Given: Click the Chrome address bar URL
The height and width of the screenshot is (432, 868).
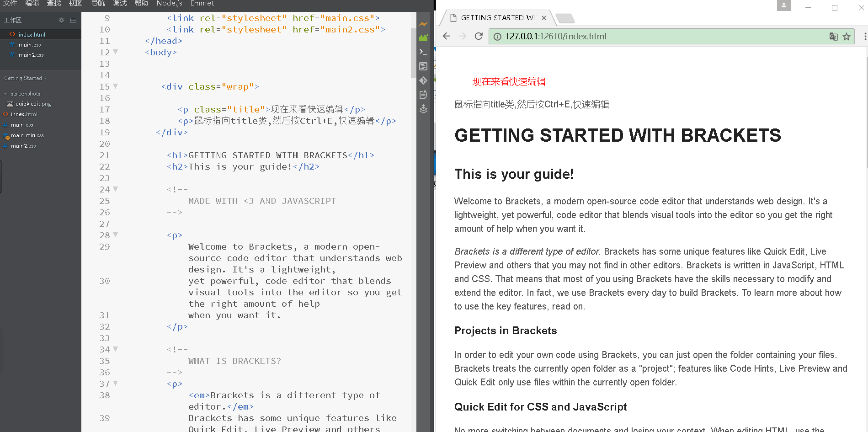Looking at the screenshot, I should tap(556, 37).
